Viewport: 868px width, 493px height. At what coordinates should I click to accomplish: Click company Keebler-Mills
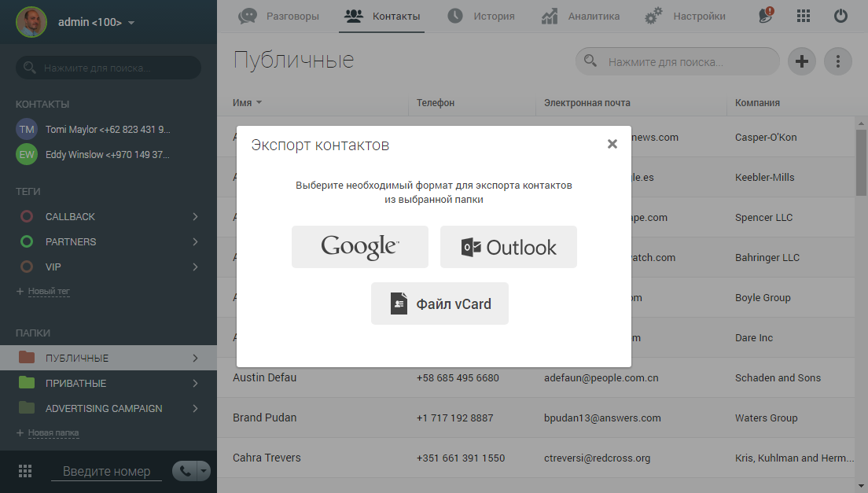click(764, 177)
